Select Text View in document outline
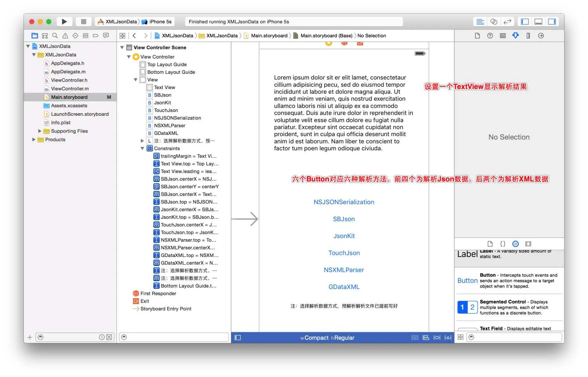Screen dimensions: 588x377 point(165,87)
